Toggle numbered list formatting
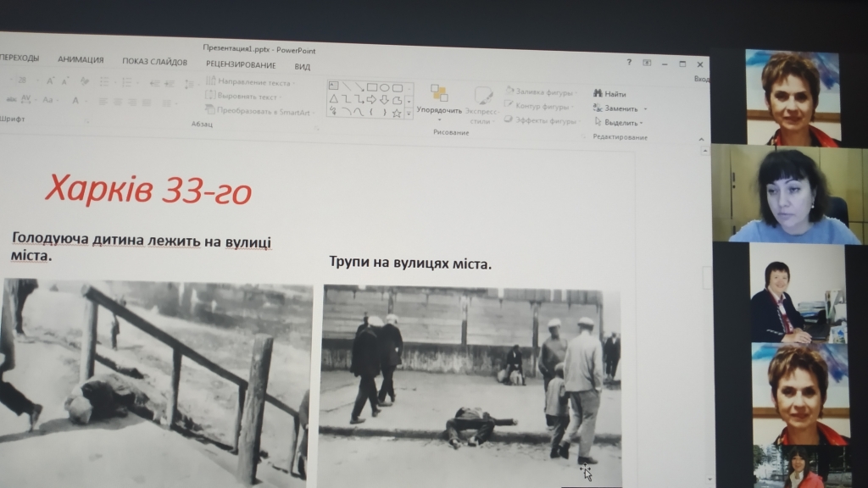The width and height of the screenshot is (868, 488). pos(128,82)
